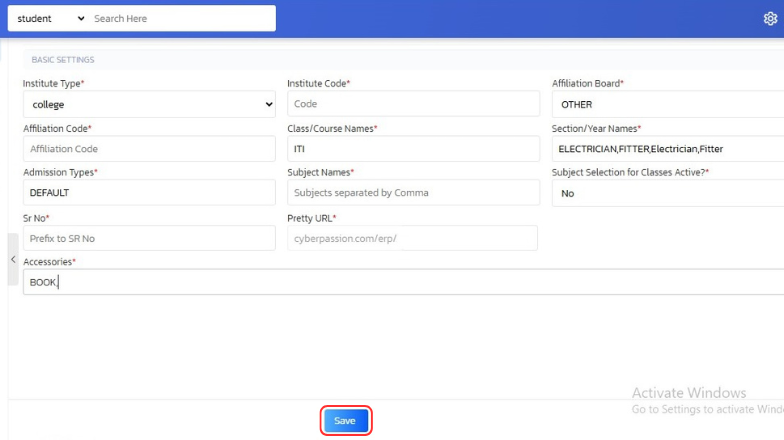This screenshot has width=784, height=440.
Task: Open Subject Selection for Classes Active dropdown
Action: [x=668, y=193]
